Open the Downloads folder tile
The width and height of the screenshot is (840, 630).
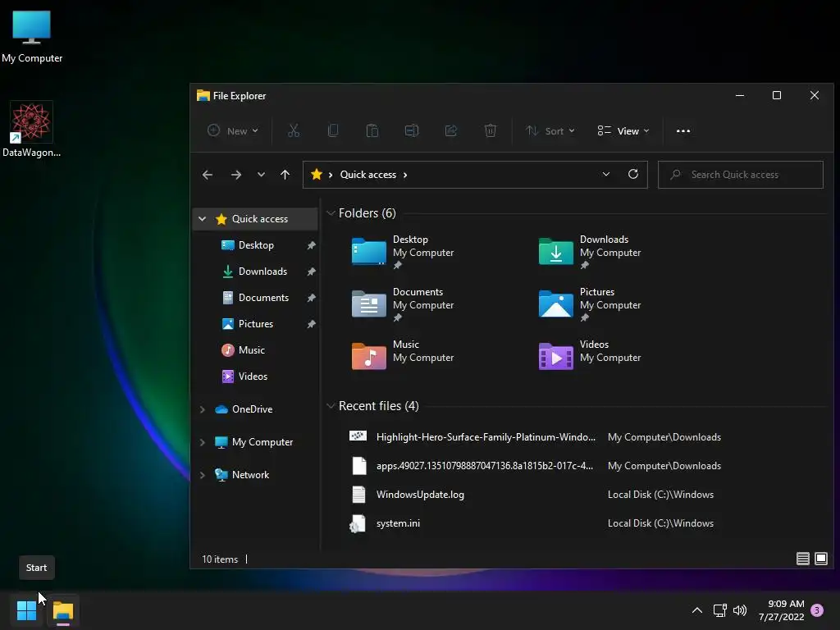[590, 252]
